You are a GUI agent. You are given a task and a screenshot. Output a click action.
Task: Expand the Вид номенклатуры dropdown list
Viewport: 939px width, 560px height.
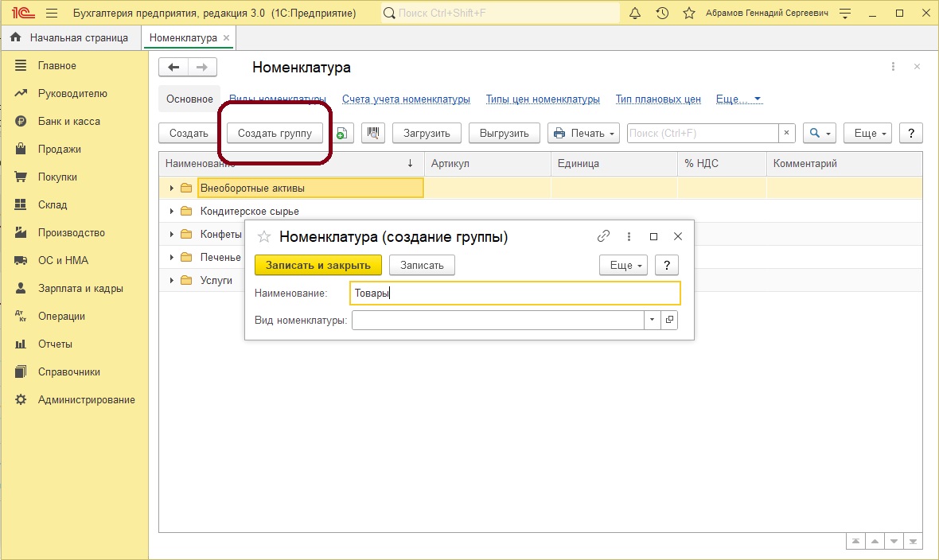652,320
